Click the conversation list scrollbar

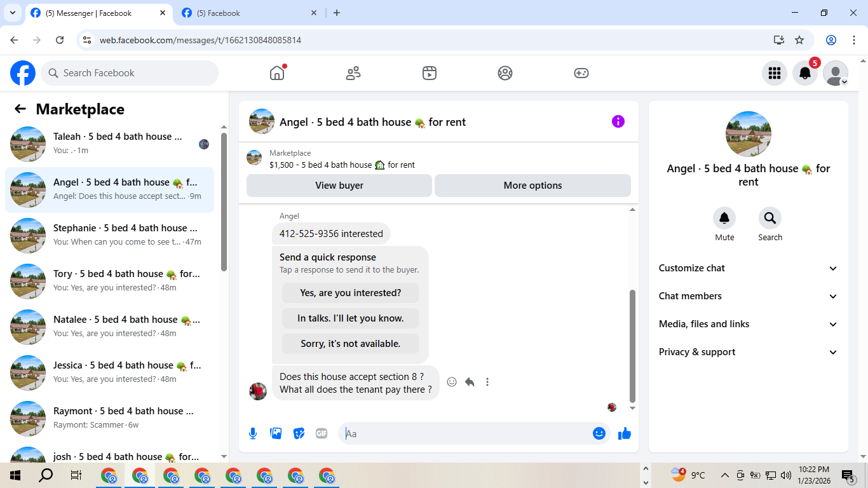pyautogui.click(x=224, y=201)
